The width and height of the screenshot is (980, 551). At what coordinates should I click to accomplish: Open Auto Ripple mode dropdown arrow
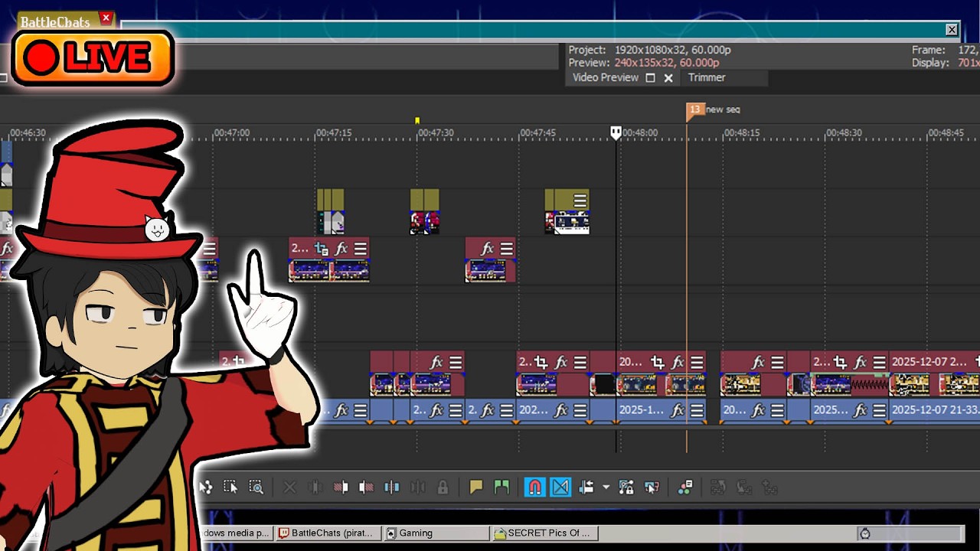coord(606,487)
